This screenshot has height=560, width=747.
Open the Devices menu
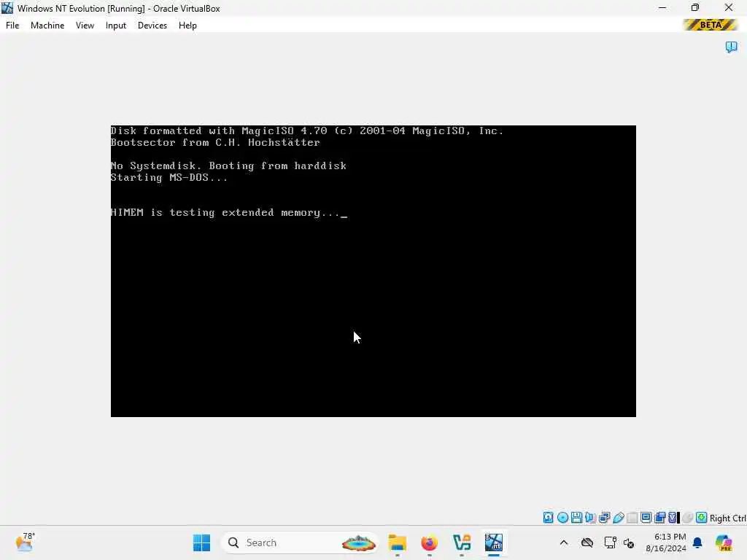(x=152, y=26)
